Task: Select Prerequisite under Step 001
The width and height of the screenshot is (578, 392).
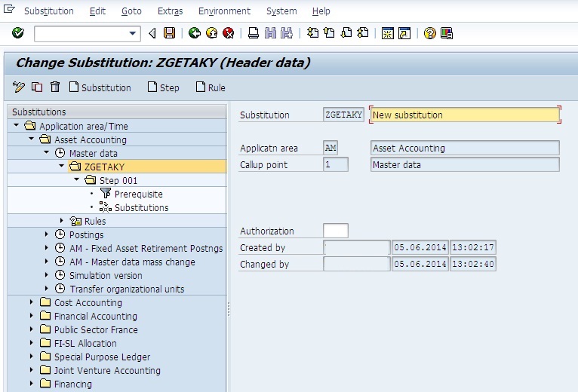Action: [138, 194]
